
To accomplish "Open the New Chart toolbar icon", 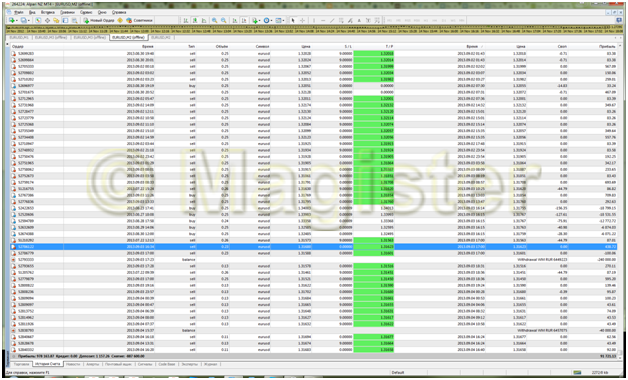I will click(12, 20).
